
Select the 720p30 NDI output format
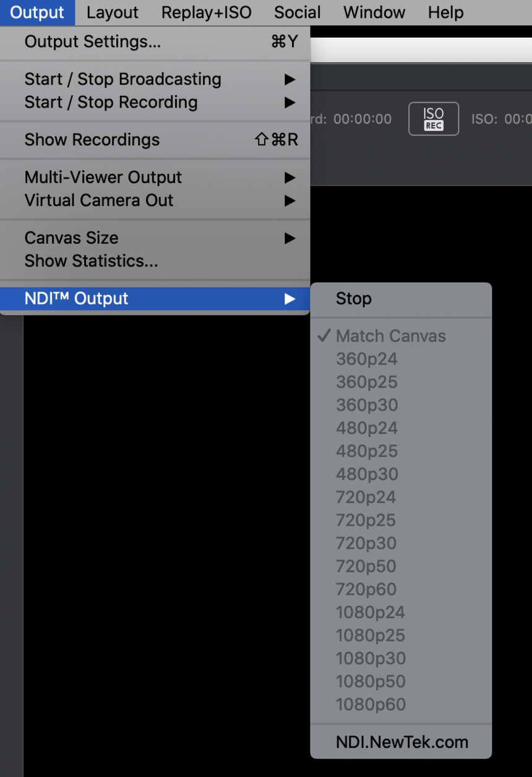tap(366, 543)
